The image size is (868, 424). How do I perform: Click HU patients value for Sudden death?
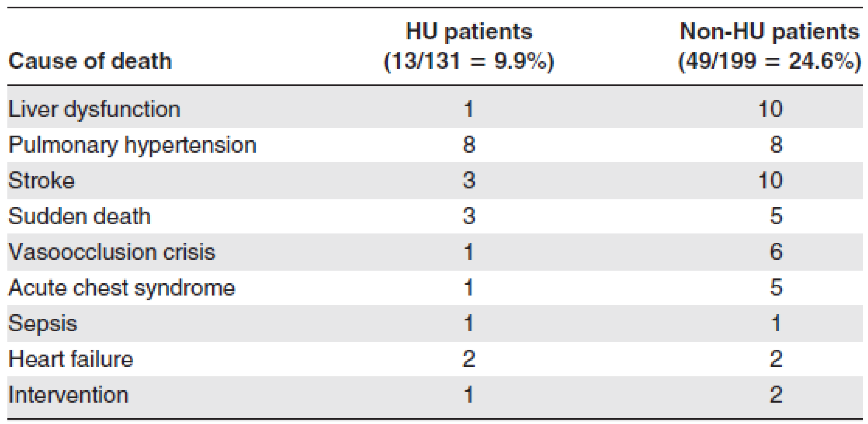(469, 216)
